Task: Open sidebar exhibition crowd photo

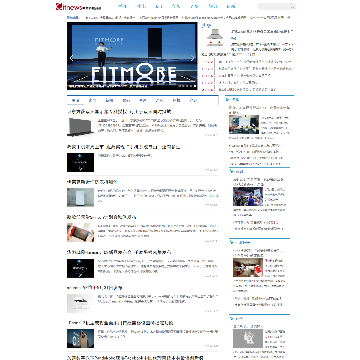Action: pyautogui.click(x=248, y=196)
